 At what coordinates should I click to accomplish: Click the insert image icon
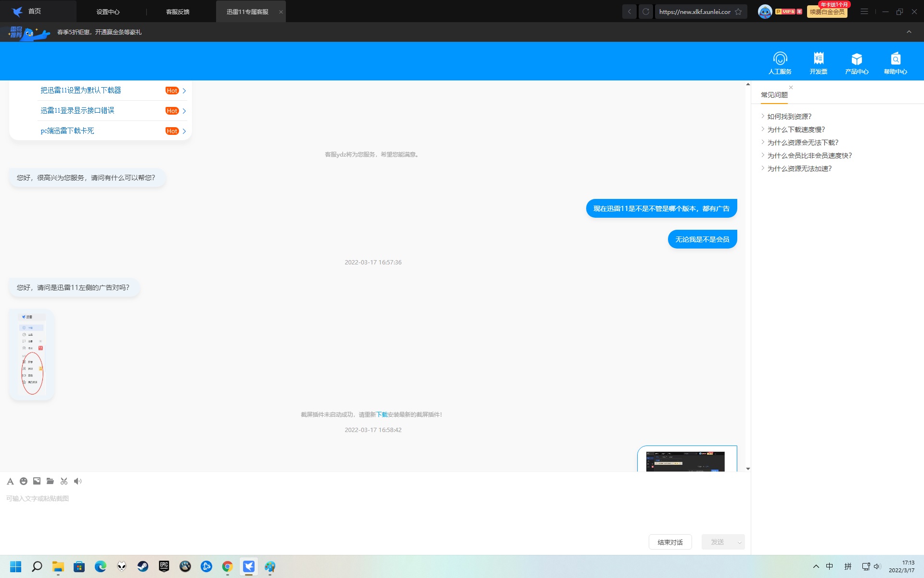point(37,481)
